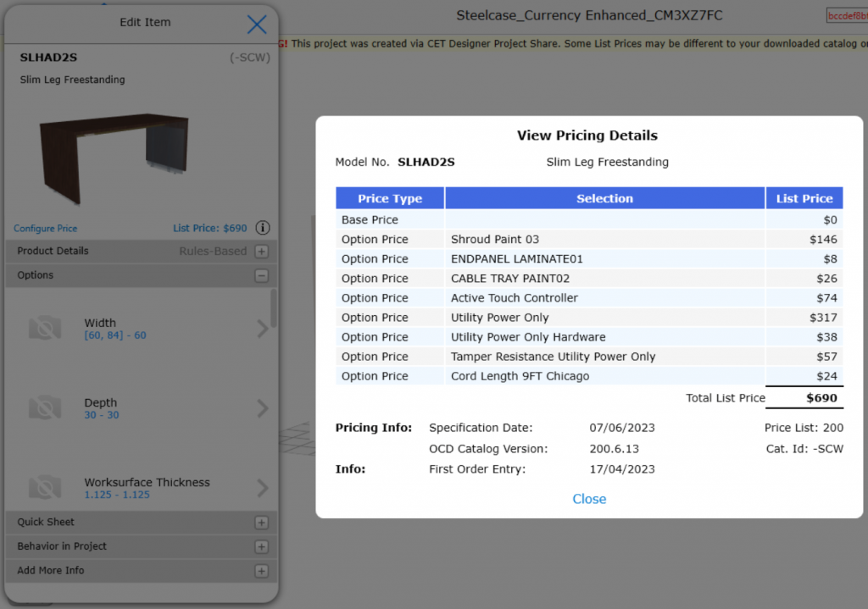868x609 pixels.
Task: Close the View Pricing Details dialog
Action: 589,499
